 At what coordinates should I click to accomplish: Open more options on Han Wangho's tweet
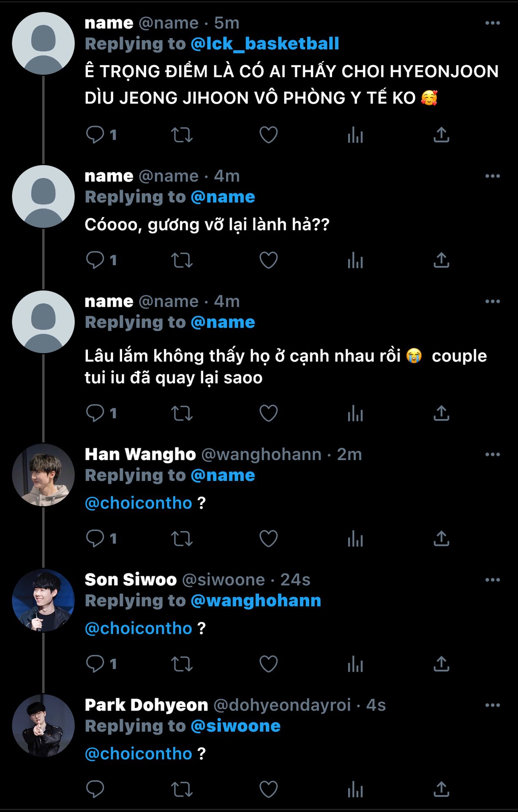point(492,455)
